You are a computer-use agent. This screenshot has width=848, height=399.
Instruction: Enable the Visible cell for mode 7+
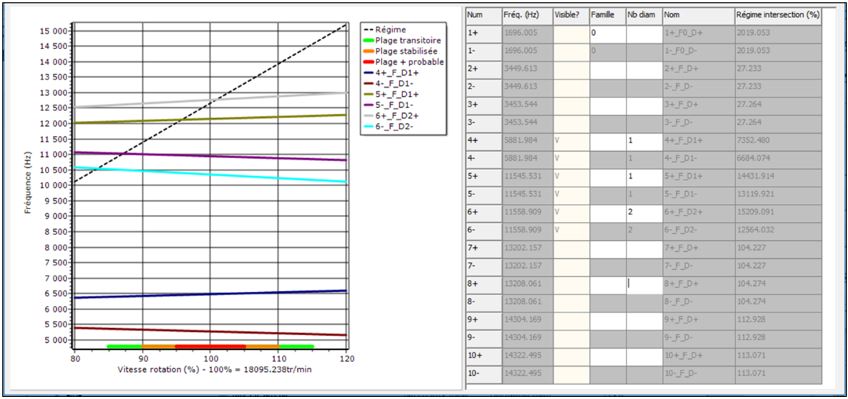(x=571, y=248)
